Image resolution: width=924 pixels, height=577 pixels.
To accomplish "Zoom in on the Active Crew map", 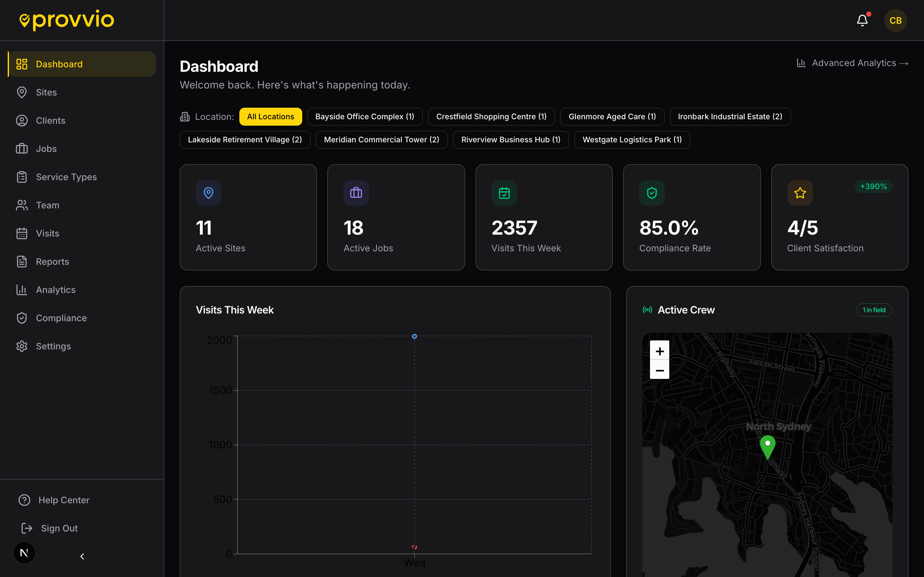I will pyautogui.click(x=659, y=350).
